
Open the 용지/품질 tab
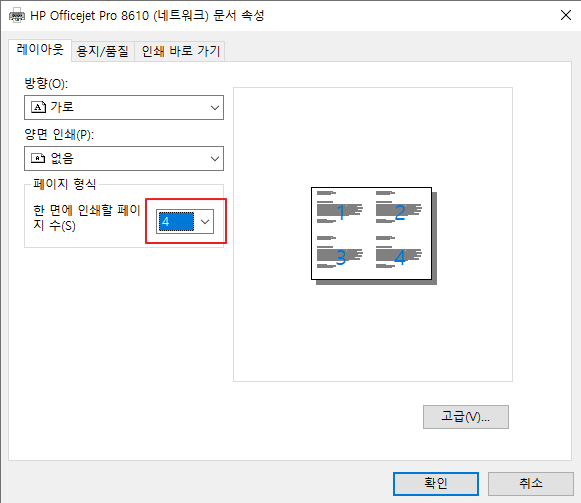pyautogui.click(x=102, y=51)
